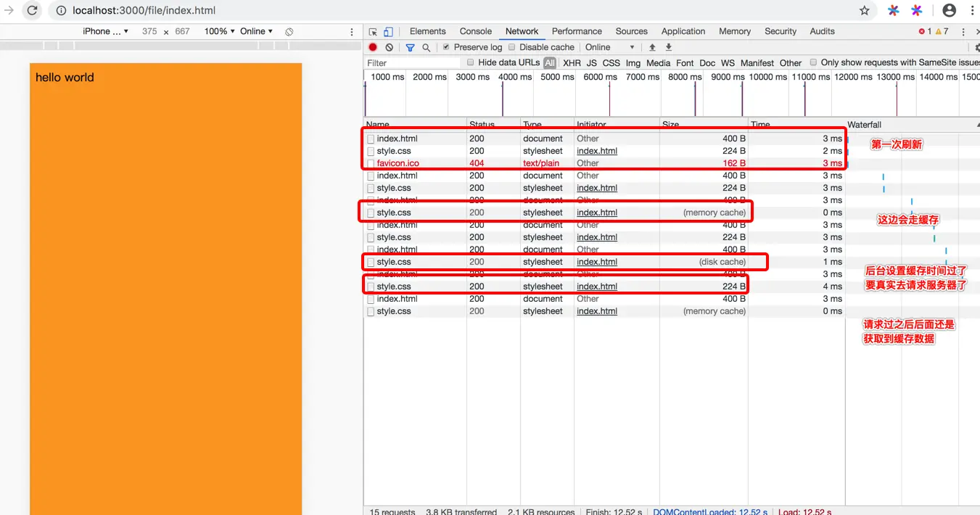Expand the 100% zoom dropdown

click(x=220, y=31)
